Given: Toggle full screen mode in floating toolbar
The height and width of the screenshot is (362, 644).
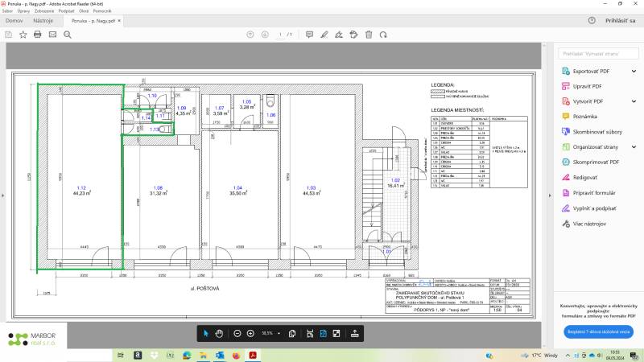Looking at the screenshot, I should 336,333.
